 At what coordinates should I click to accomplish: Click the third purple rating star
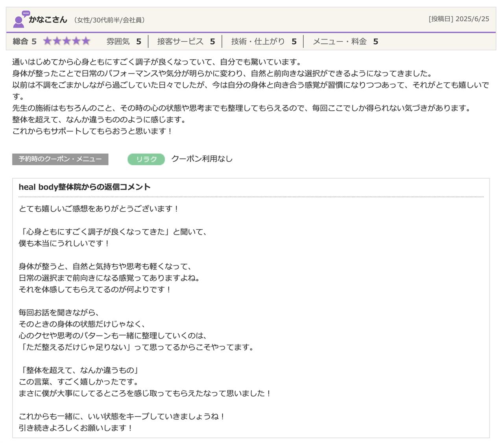point(67,41)
